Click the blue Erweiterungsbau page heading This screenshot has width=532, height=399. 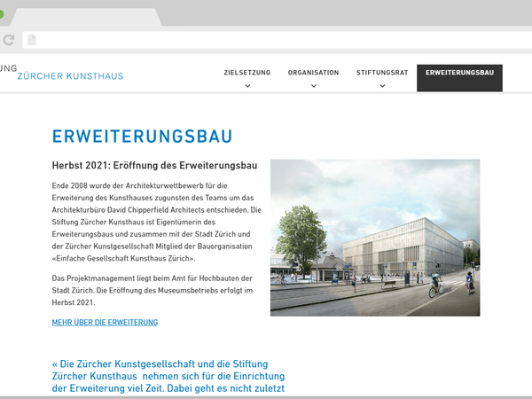click(142, 137)
